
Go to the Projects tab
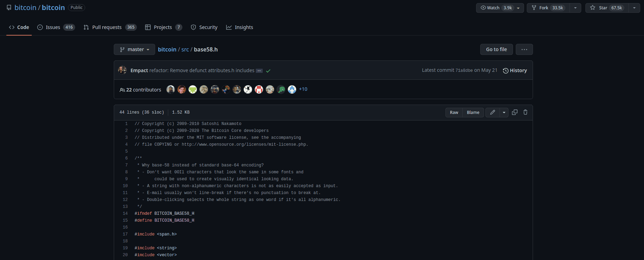(x=163, y=27)
